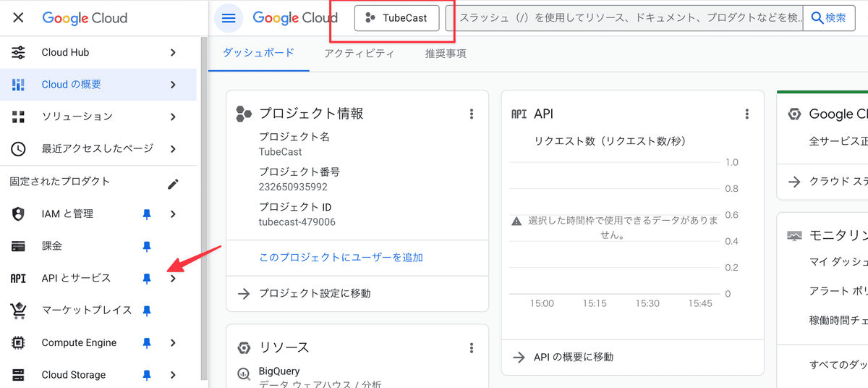This screenshot has width=868, height=388.
Task: Click the Cloud の概要 sidebar icon
Action: click(x=18, y=85)
